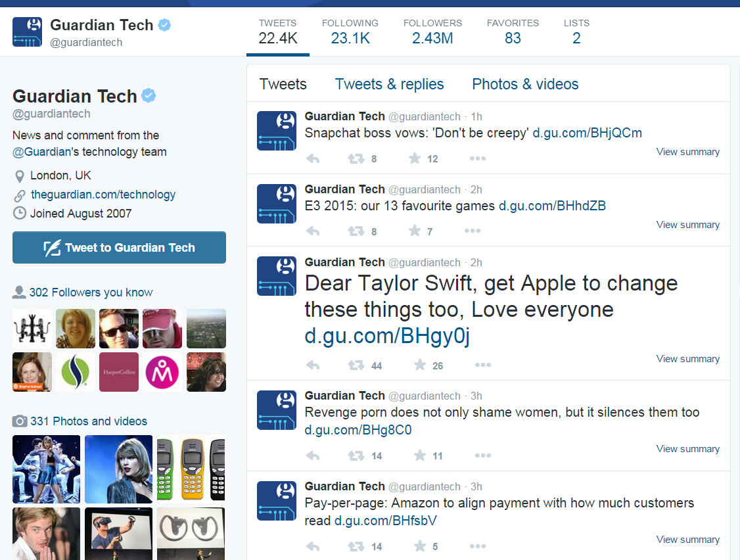Click the verified badge beside the Guardian Tech header name
The image size is (740, 560).
pos(164,24)
